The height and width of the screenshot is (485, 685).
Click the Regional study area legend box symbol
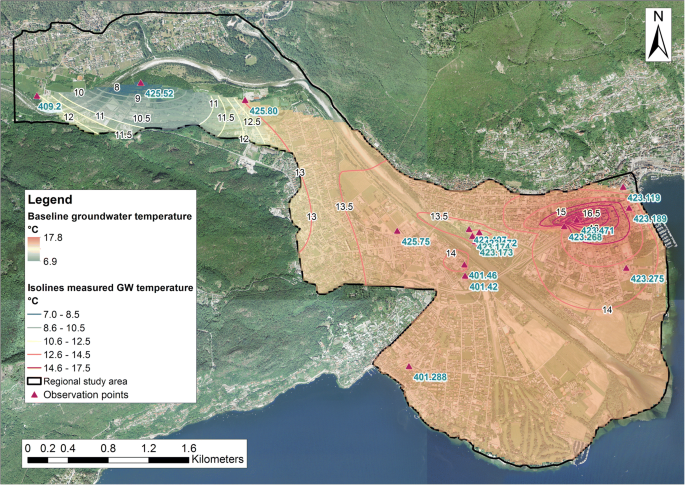coord(35,381)
